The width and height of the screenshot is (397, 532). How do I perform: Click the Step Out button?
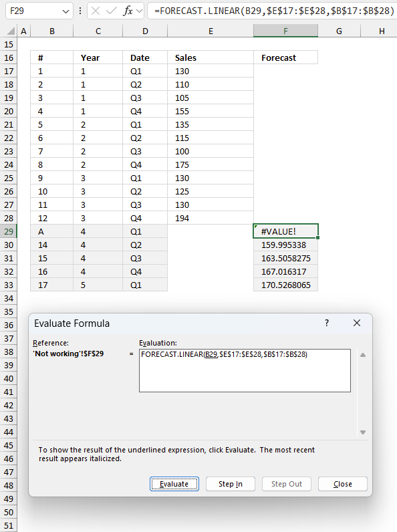coord(286,484)
